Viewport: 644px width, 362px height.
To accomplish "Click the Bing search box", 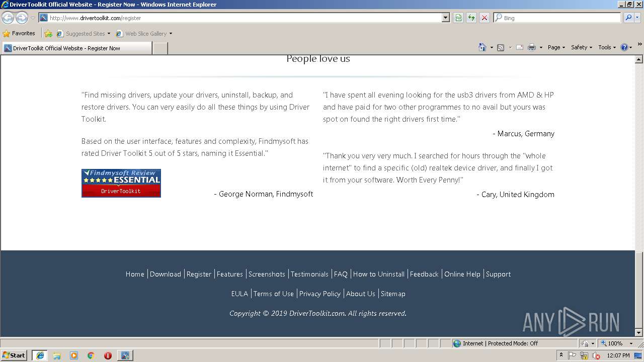I will (x=557, y=18).
